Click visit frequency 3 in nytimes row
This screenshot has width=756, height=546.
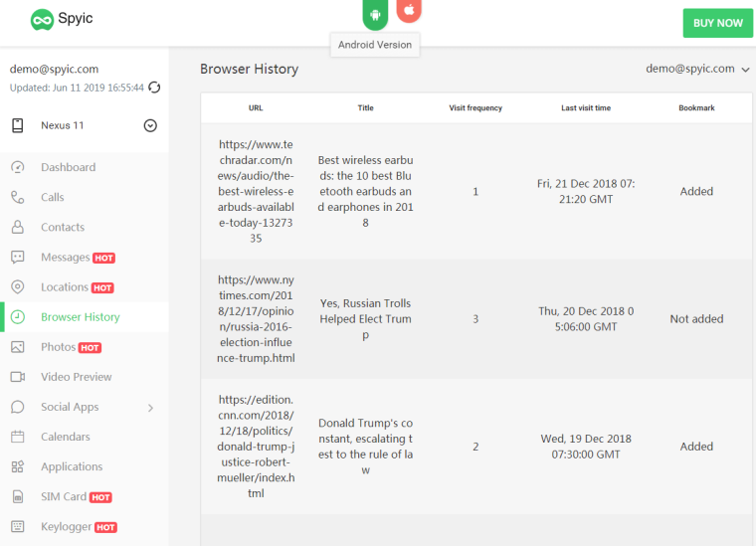click(475, 319)
